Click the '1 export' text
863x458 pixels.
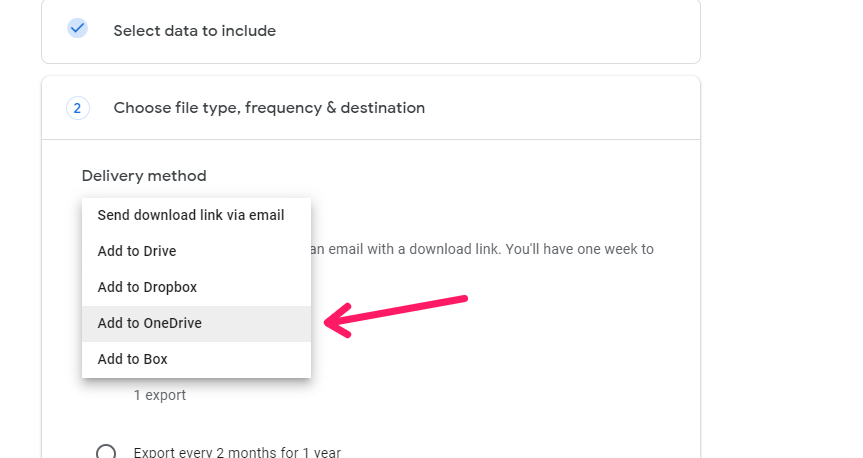[x=160, y=395]
